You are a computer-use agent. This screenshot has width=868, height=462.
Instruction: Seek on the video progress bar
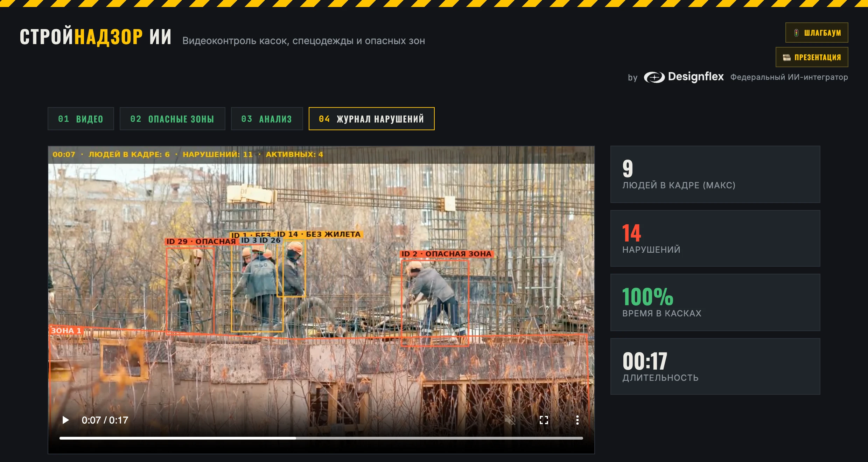[321, 438]
